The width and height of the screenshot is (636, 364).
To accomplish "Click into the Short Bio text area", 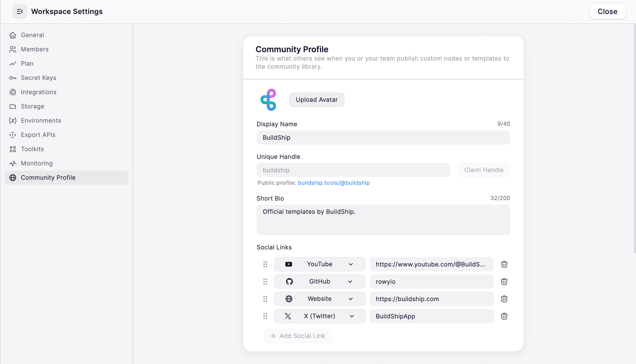I will coord(383,220).
